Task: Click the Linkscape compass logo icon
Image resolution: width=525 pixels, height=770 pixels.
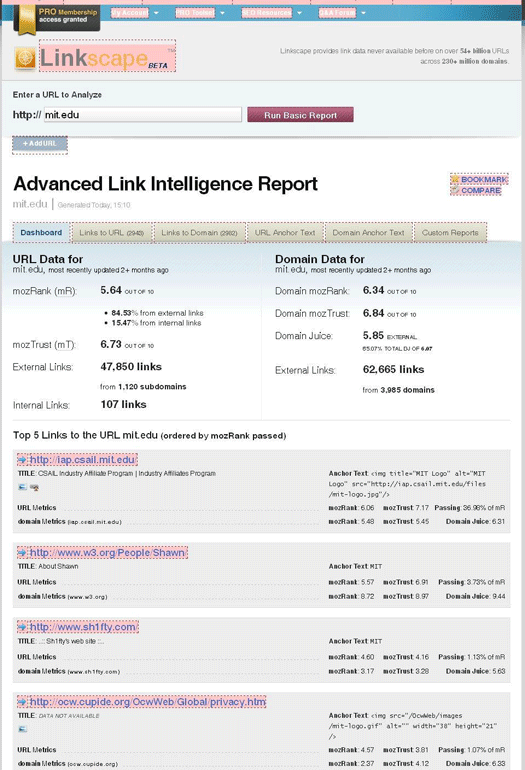Action: (x=25, y=58)
